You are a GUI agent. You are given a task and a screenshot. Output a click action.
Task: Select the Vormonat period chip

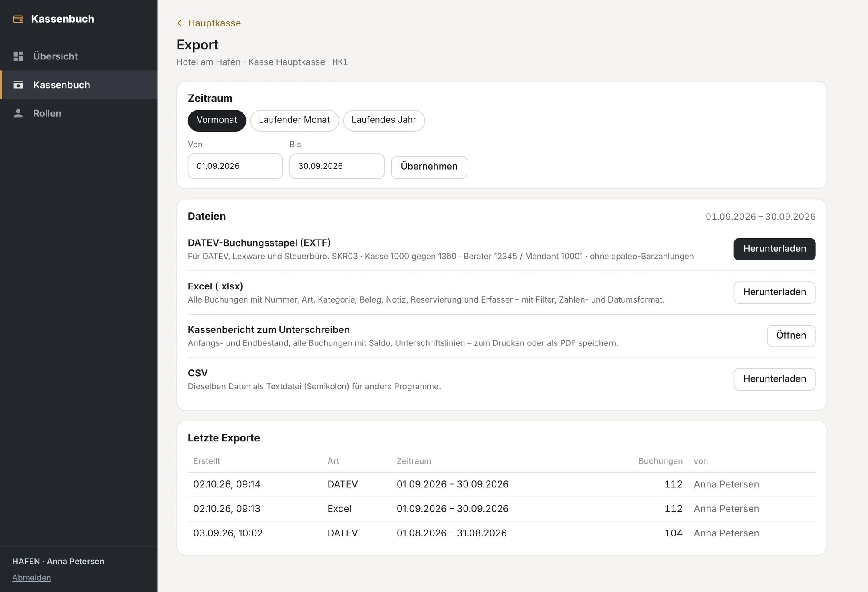coord(217,120)
